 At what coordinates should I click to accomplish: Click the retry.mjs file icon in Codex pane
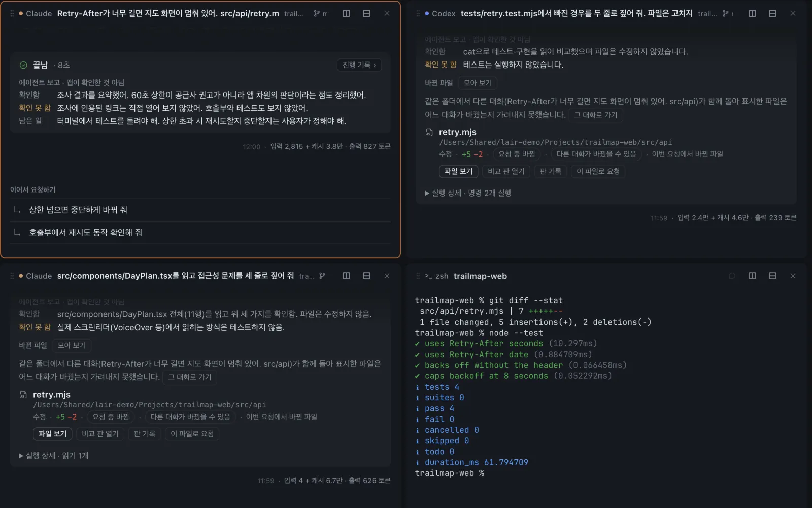click(429, 132)
